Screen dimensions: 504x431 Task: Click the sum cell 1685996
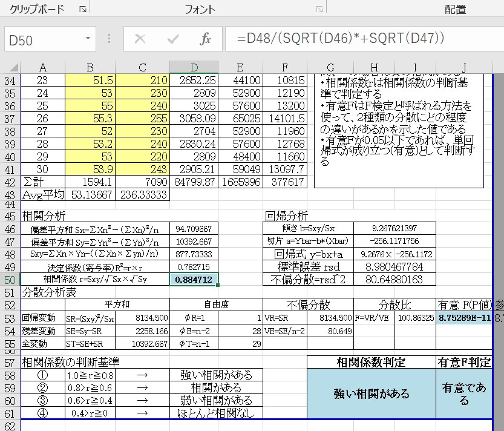[240, 182]
